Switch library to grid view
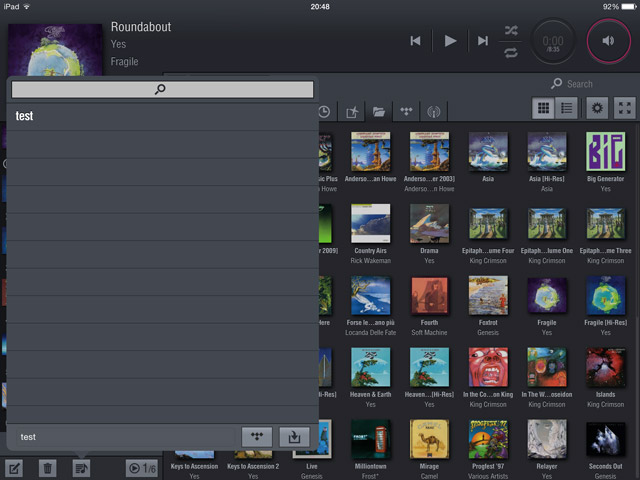The height and width of the screenshot is (480, 640). pos(545,109)
